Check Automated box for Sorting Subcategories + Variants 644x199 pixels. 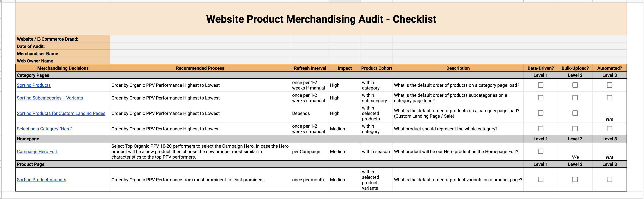click(610, 98)
